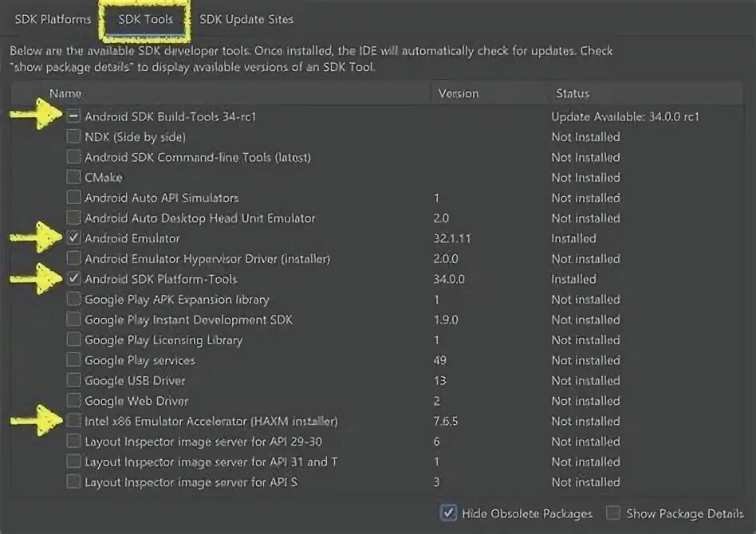Uncheck the Android Emulator checkbox
Screen dimensions: 756x534
[73, 238]
